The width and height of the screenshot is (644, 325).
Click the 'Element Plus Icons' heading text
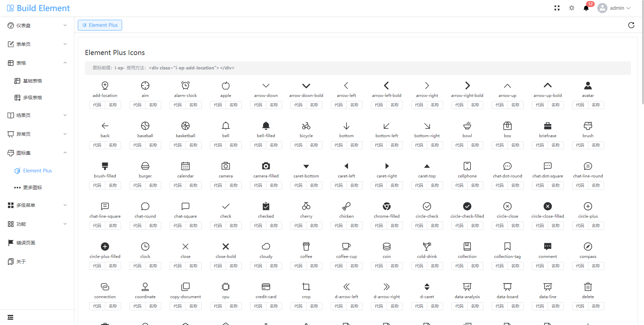pyautogui.click(x=115, y=53)
